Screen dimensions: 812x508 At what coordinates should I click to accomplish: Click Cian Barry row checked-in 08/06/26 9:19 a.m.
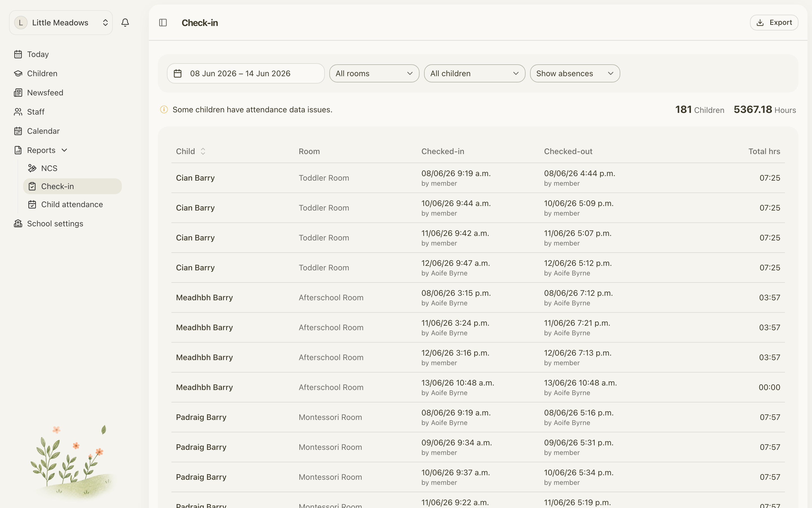[456, 173]
